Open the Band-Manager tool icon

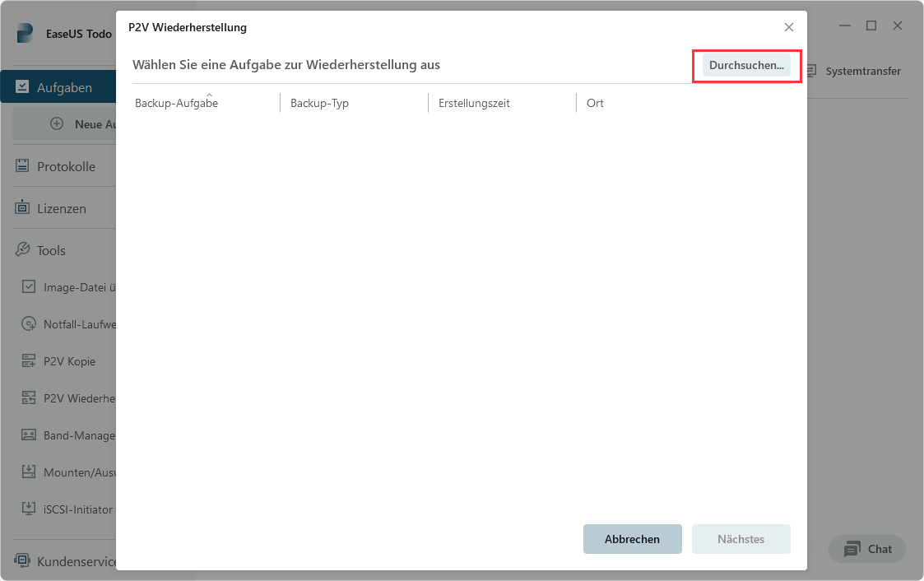click(x=29, y=435)
